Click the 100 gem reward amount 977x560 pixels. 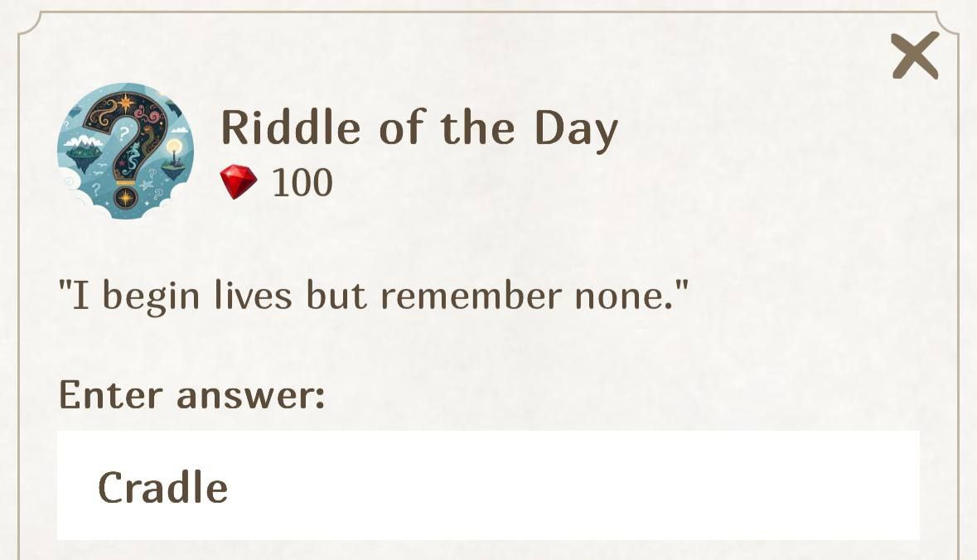302,183
